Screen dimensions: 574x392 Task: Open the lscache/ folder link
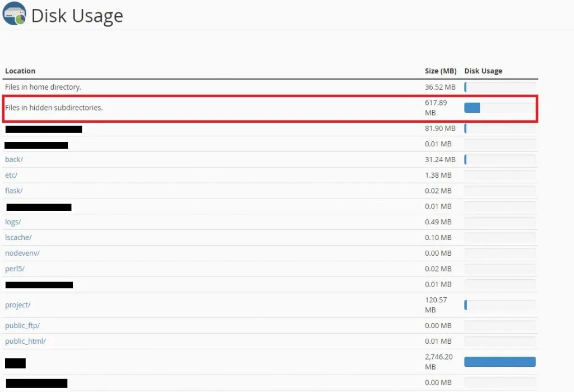pos(18,238)
